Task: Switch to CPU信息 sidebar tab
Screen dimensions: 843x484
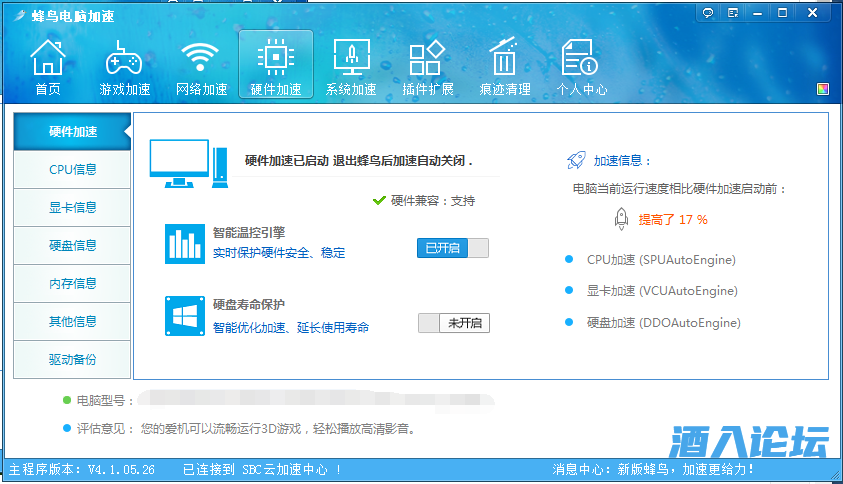Action: point(72,170)
